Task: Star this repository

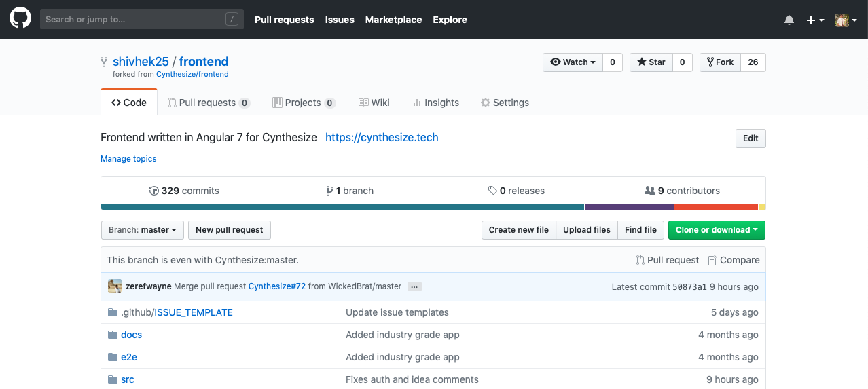Action: [x=651, y=62]
